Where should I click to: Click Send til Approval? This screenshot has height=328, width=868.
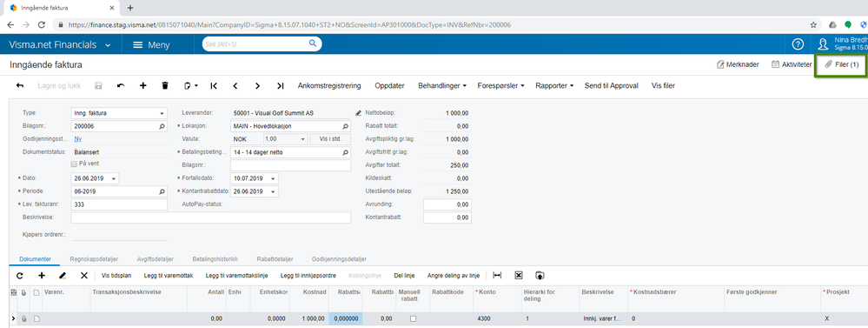612,86
